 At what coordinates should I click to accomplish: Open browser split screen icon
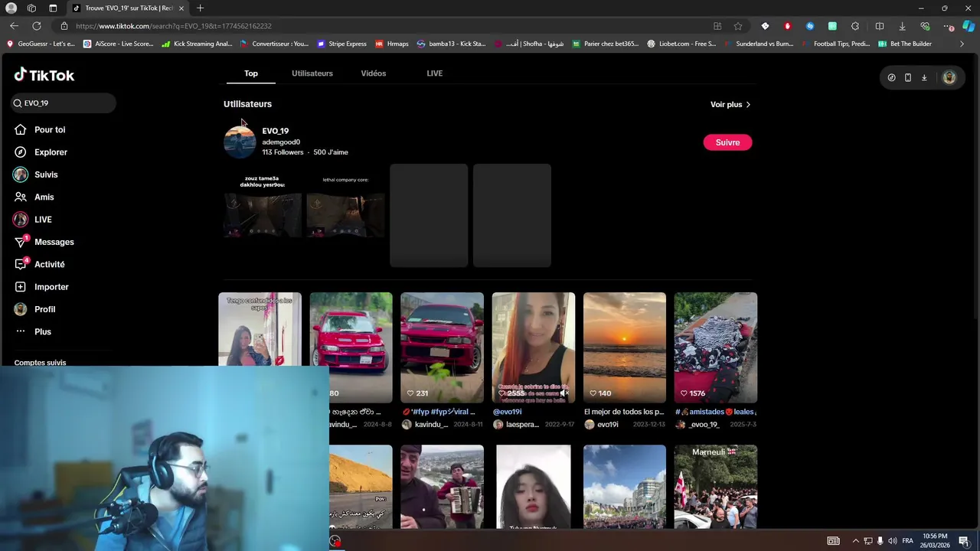(880, 26)
